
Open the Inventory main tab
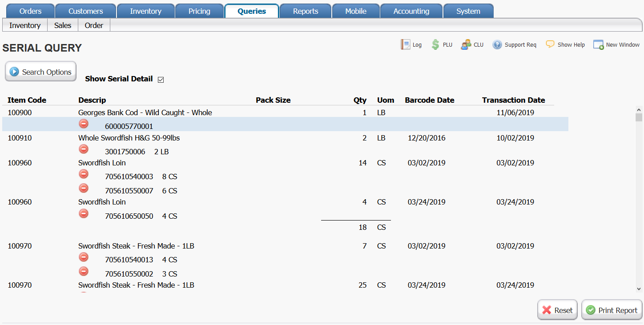click(146, 11)
